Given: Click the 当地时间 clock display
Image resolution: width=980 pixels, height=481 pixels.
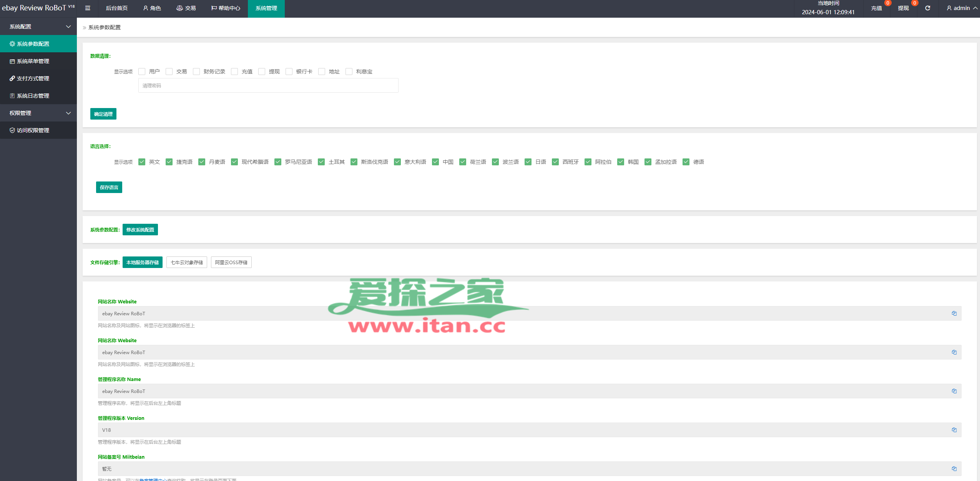Looking at the screenshot, I should [828, 8].
